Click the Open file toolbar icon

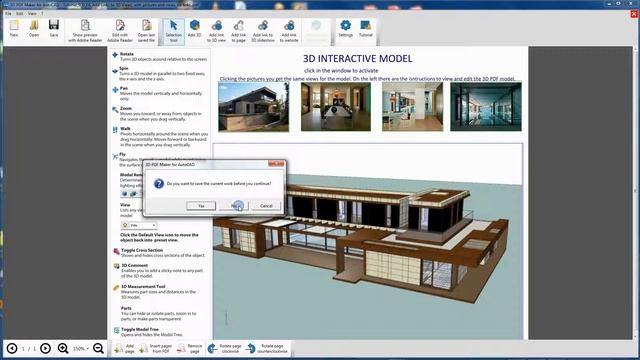click(34, 29)
